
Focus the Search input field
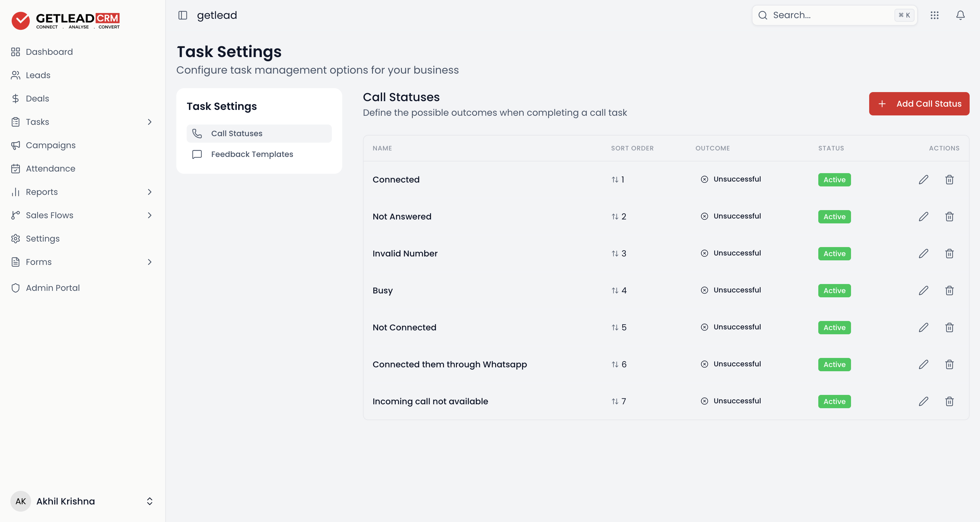click(834, 15)
